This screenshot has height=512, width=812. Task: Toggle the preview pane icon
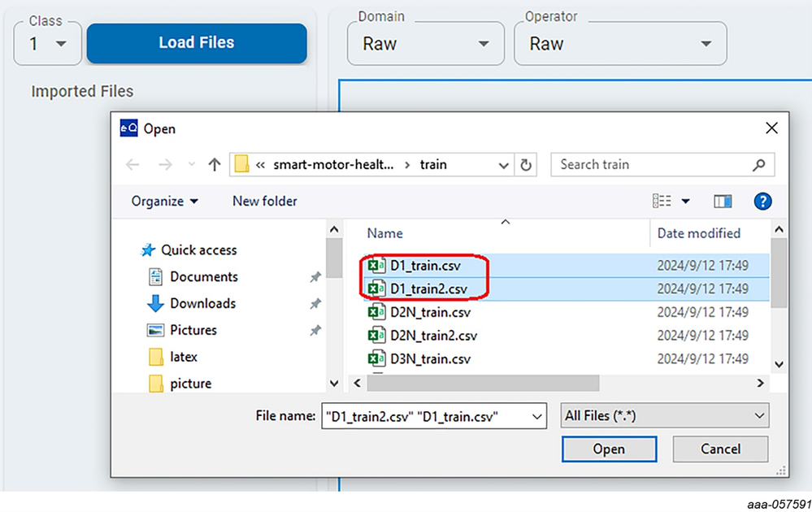723,202
